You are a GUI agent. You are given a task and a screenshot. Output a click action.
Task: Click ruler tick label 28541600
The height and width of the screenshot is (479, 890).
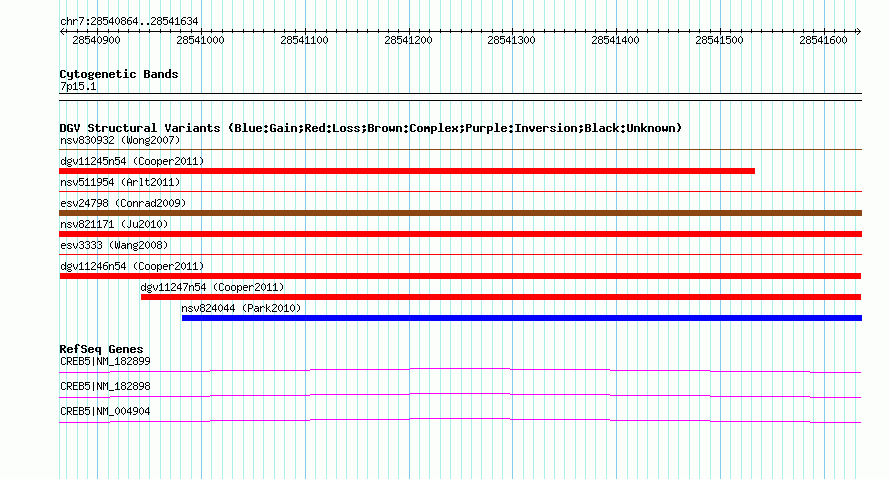823,40
